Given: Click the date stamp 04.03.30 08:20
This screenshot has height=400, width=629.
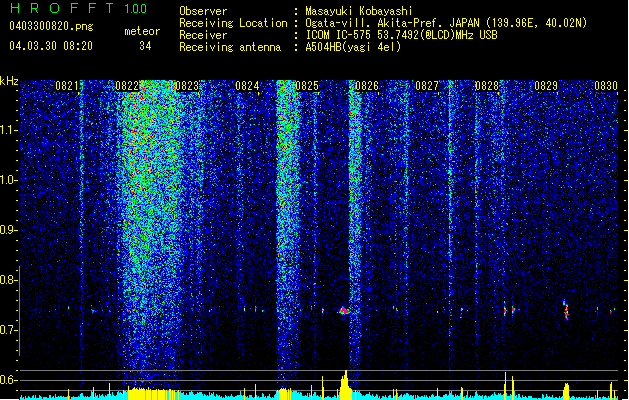Looking at the screenshot, I should pyautogui.click(x=51, y=46).
